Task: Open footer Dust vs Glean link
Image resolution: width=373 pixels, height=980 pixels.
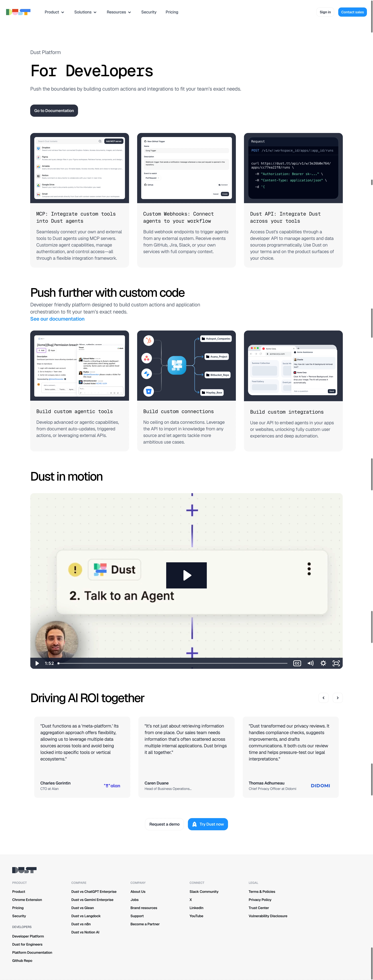Action: pos(82,908)
